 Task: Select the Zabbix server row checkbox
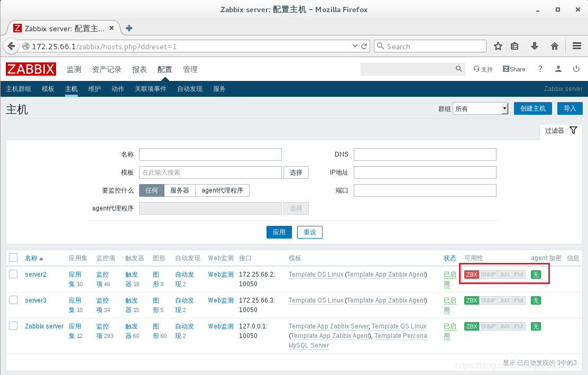pyautogui.click(x=14, y=326)
